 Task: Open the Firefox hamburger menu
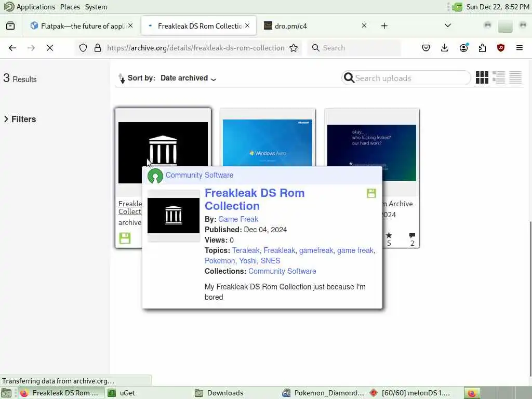(519, 48)
